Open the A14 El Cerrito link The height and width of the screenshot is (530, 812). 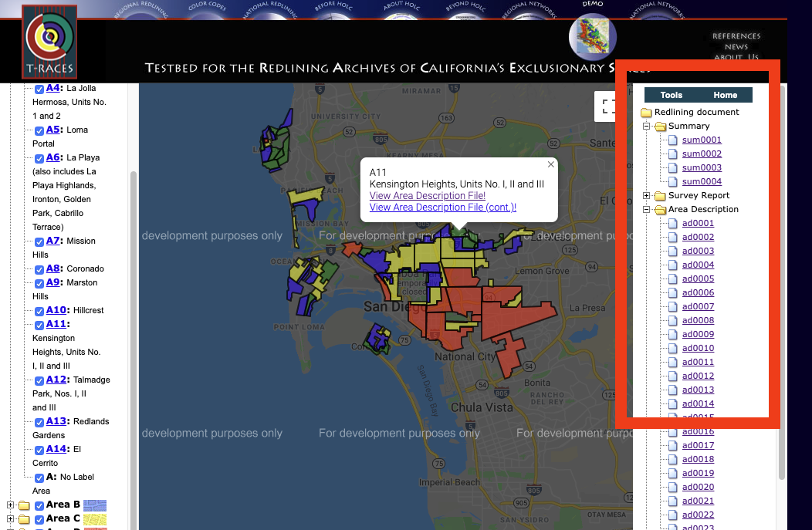coord(56,449)
